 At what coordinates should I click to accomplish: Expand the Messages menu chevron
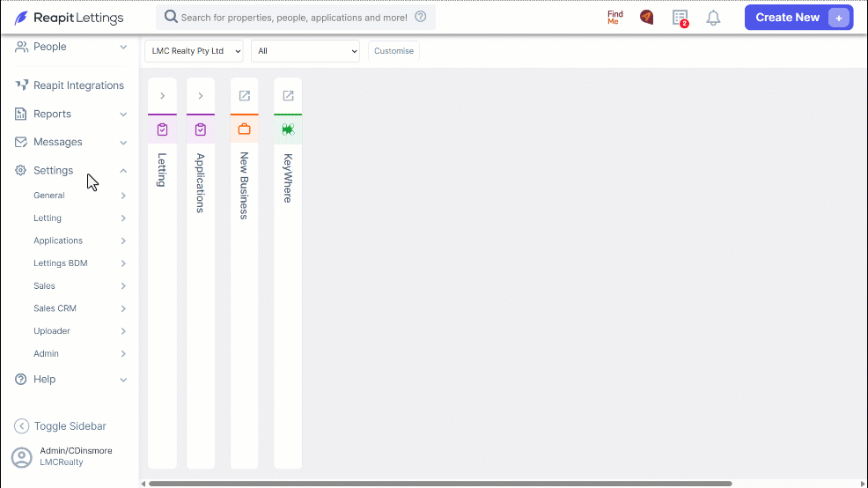click(x=123, y=143)
